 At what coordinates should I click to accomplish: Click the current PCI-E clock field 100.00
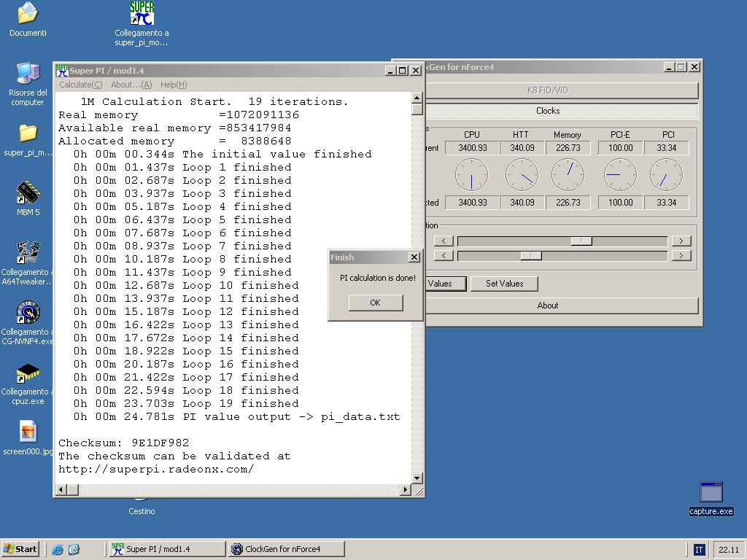(620, 148)
